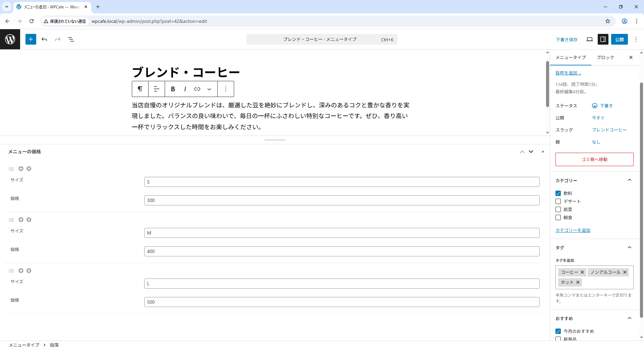The width and height of the screenshot is (644, 349).
Task: Collapse the カテゴリー panel
Action: [629, 180]
